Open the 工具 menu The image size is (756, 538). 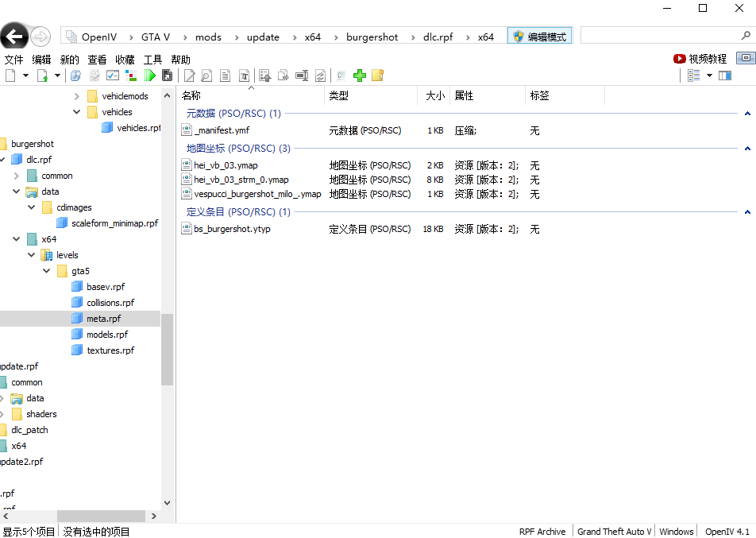[x=152, y=60]
